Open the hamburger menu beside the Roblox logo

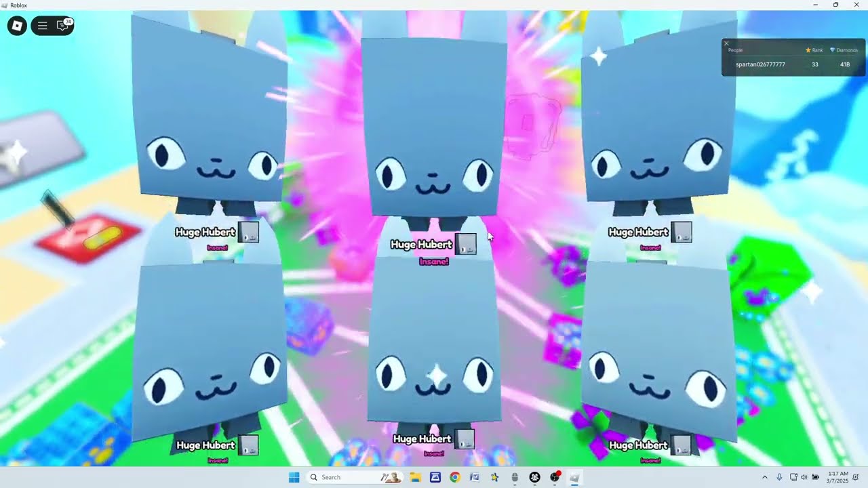tap(42, 26)
